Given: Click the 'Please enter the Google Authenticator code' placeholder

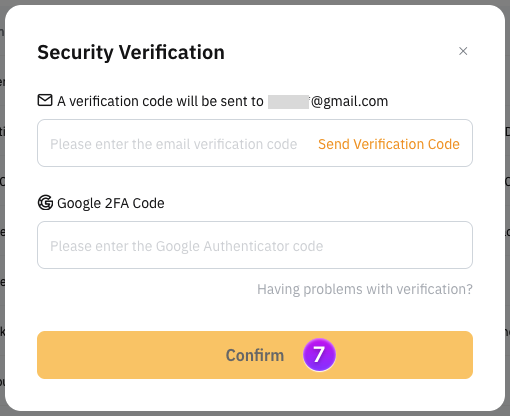Looking at the screenshot, I should 187,246.
